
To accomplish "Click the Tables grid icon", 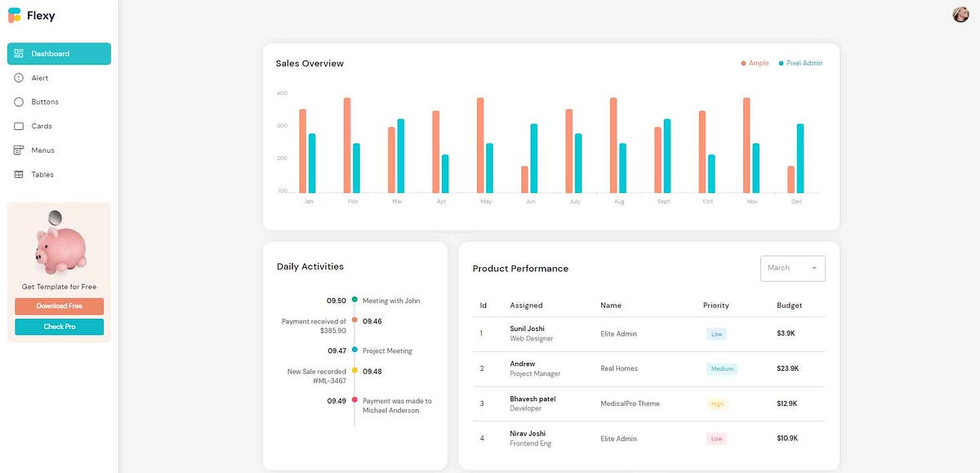I will [17, 174].
